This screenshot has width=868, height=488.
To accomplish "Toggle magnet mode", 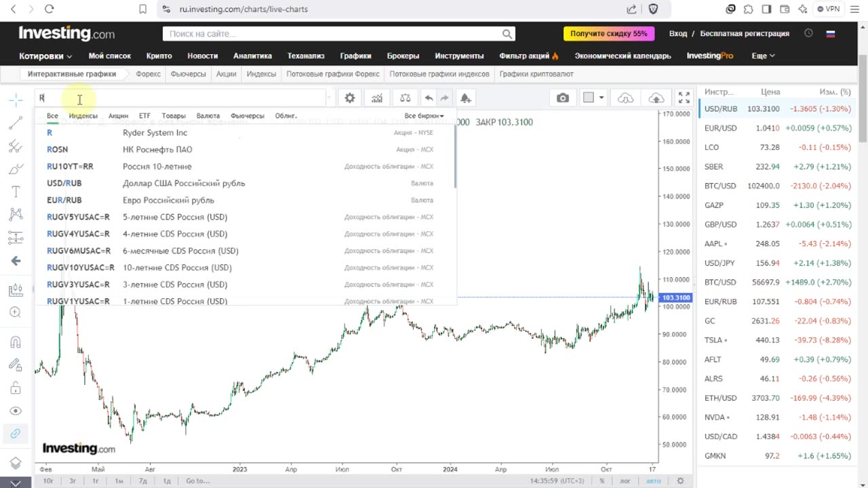I will point(16,342).
